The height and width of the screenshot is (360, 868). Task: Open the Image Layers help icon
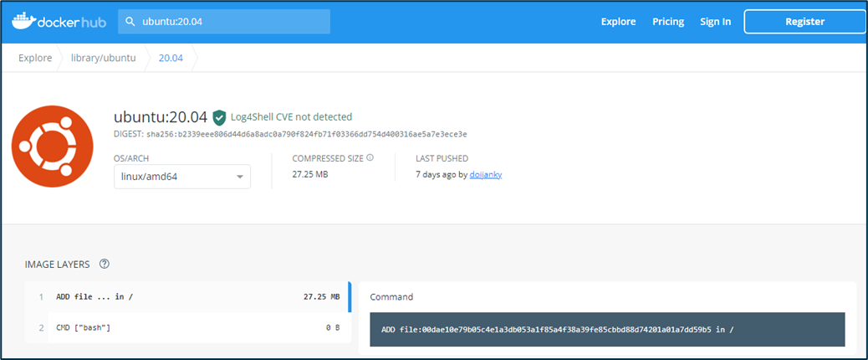[x=104, y=265]
